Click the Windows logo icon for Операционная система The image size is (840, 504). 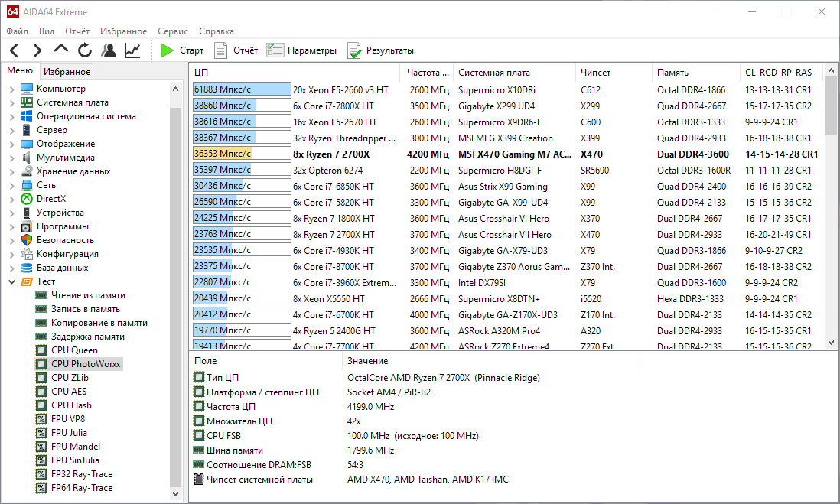[x=27, y=116]
